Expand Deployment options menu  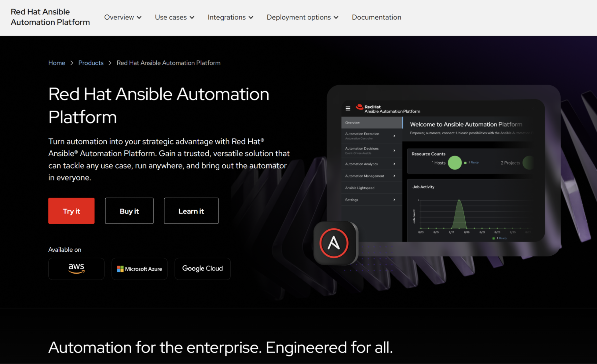coord(302,17)
